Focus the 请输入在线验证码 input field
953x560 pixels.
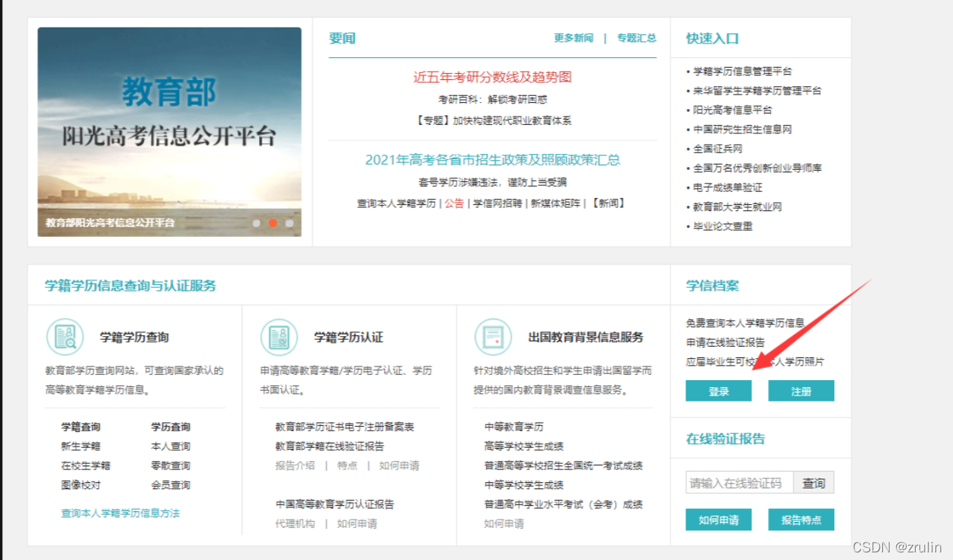tap(740, 483)
